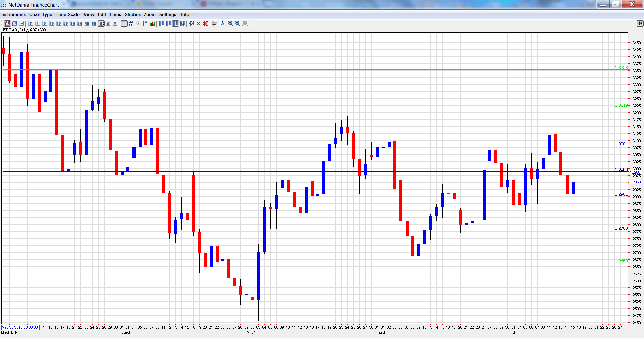Click the date field May/25/2015
The height and width of the screenshot is (362, 644).
(x=20, y=327)
